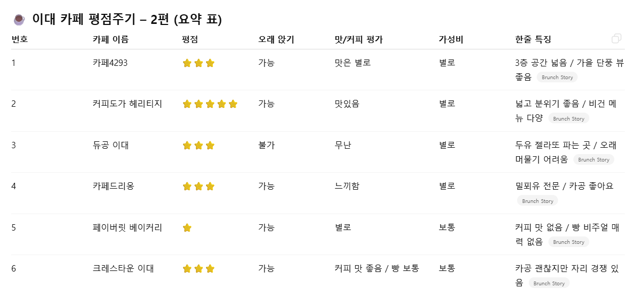Open Brunch Story source in 듀공 이대 row

(x=594, y=159)
